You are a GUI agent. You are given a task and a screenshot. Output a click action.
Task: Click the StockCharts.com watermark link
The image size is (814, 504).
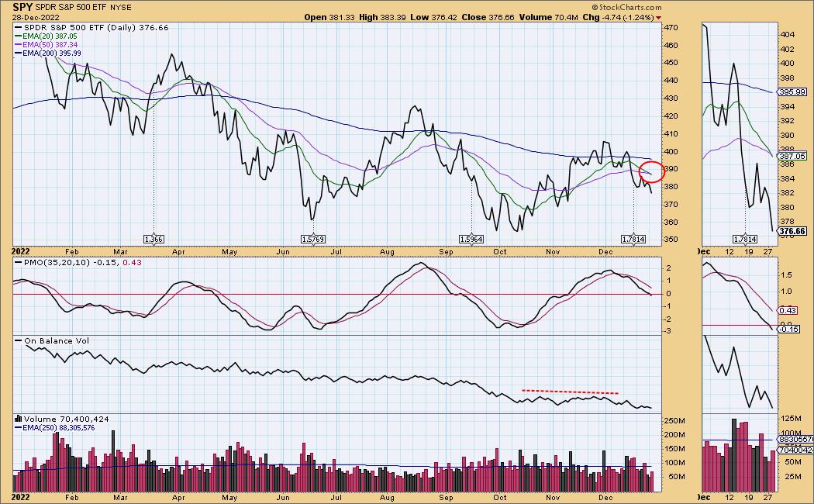click(626, 7)
